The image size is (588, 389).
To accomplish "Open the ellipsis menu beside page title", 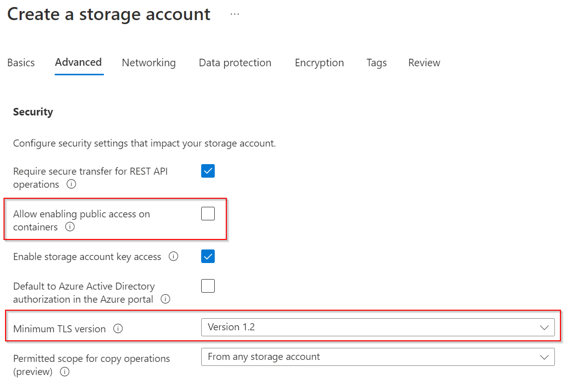I will tap(235, 14).
